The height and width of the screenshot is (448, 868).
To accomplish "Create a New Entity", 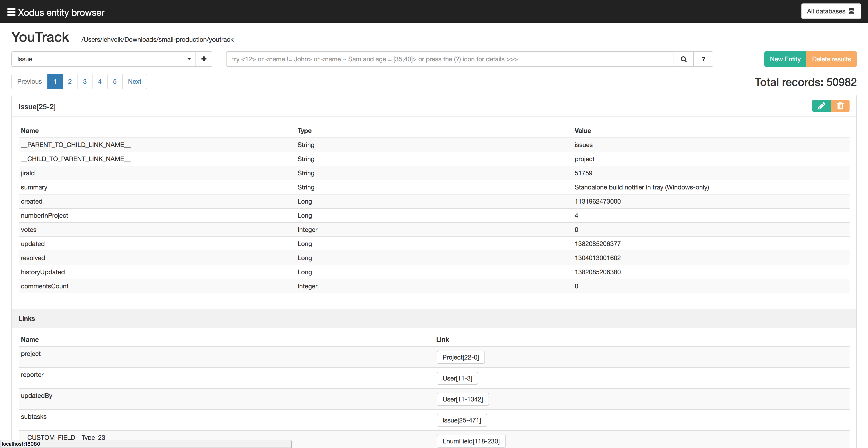I will click(x=785, y=59).
